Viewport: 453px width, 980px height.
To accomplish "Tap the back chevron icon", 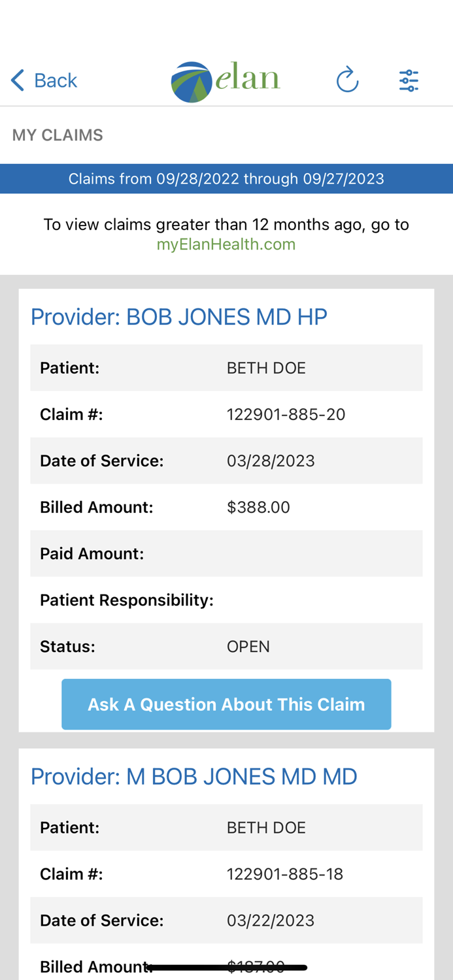I will coord(15,79).
